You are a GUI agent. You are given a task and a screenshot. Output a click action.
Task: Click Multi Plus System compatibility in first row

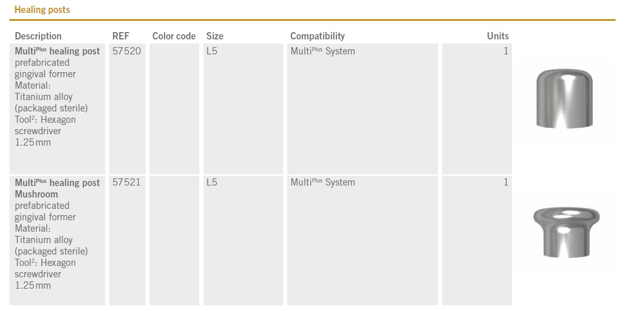323,51
